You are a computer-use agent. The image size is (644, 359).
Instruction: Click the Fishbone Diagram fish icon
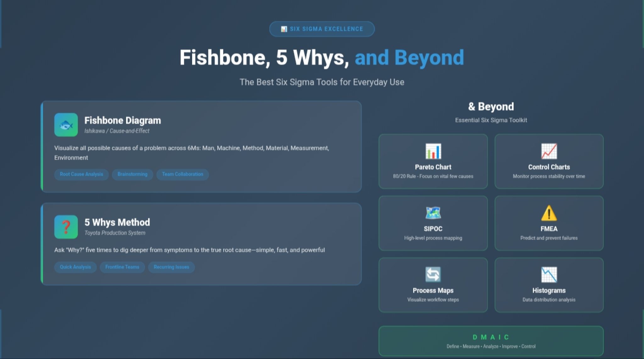click(x=65, y=125)
